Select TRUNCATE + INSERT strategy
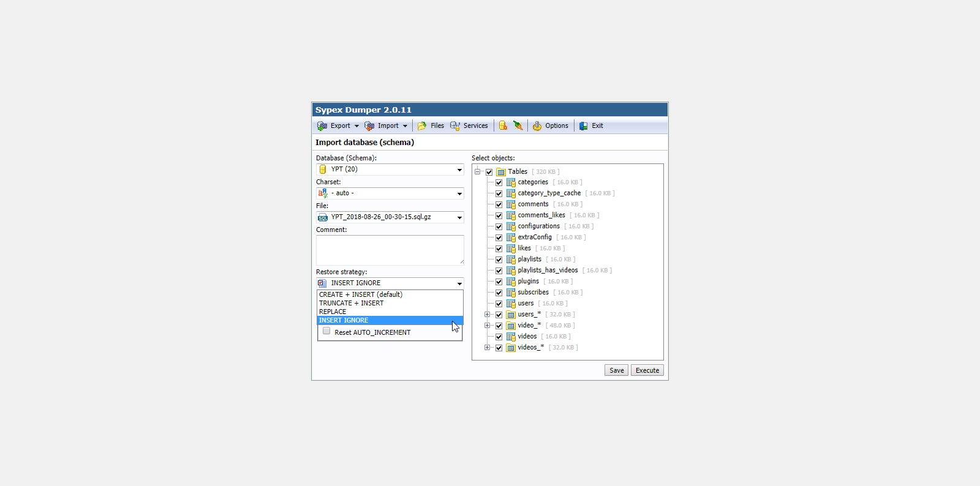 pyautogui.click(x=390, y=303)
